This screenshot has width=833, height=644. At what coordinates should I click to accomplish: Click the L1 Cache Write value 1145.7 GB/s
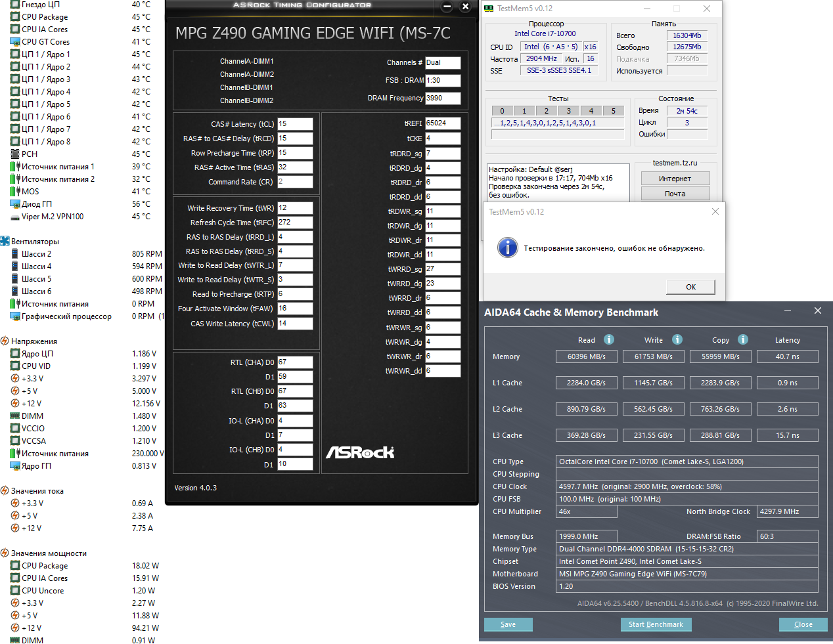click(653, 383)
